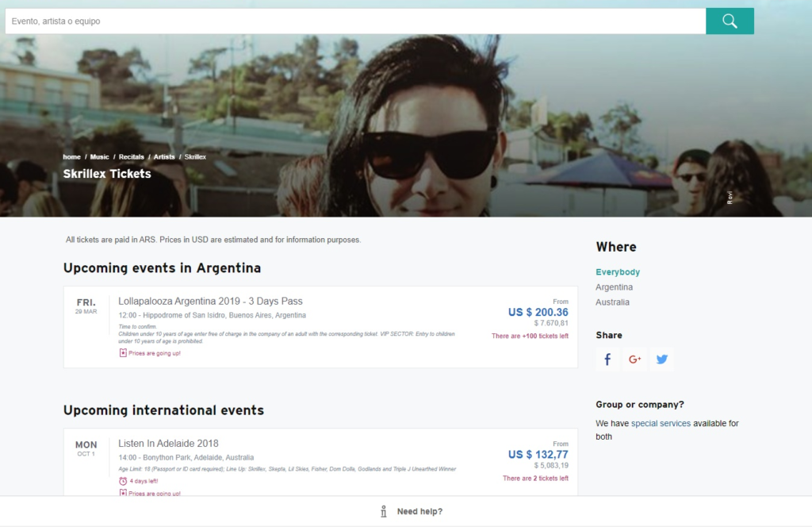Click the search field for events or artists
Image resolution: width=812 pixels, height=527 pixels.
click(355, 21)
